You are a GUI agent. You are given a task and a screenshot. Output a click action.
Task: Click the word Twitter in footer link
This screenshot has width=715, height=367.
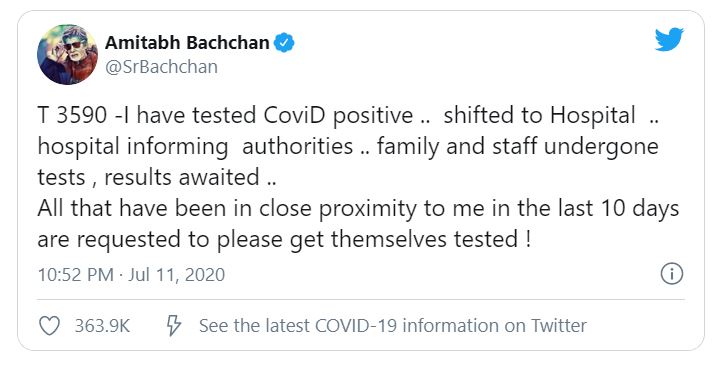coord(559,326)
